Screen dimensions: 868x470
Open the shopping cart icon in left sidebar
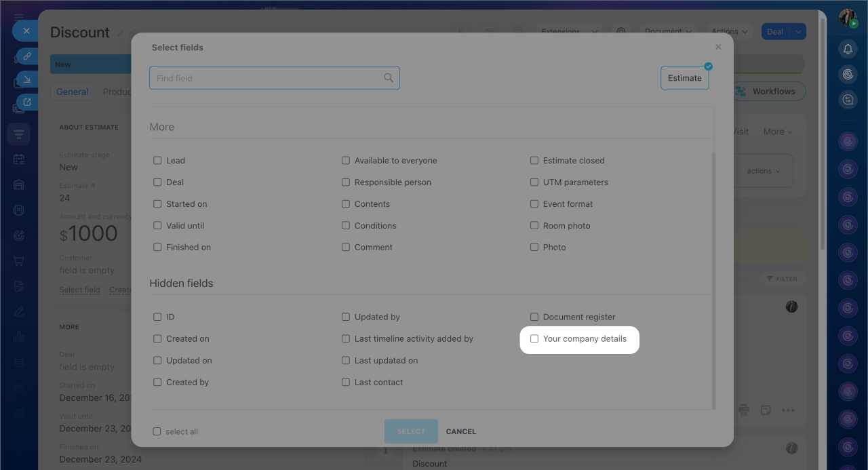click(19, 261)
